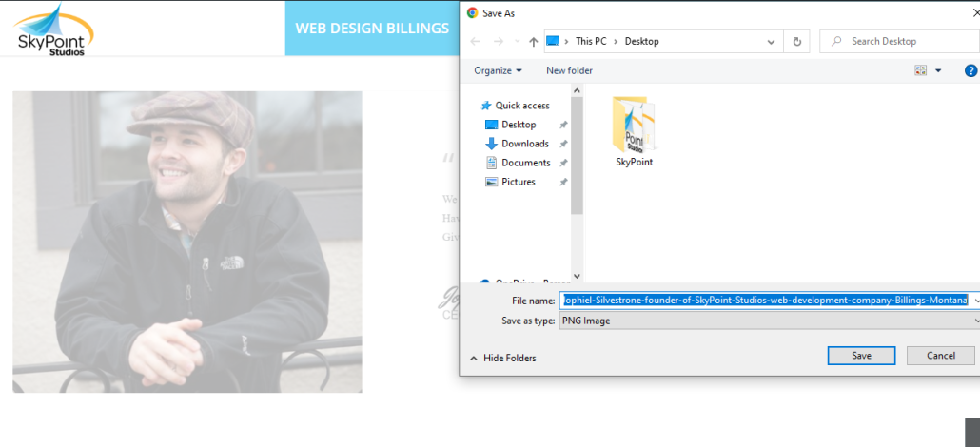980x447 pixels.
Task: Expand address bar history dropdown
Action: point(772,41)
